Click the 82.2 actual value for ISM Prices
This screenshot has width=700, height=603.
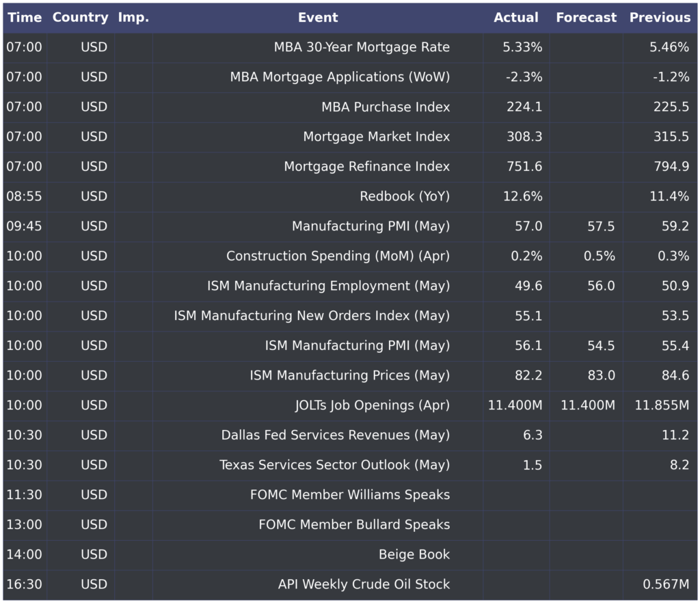[528, 375]
